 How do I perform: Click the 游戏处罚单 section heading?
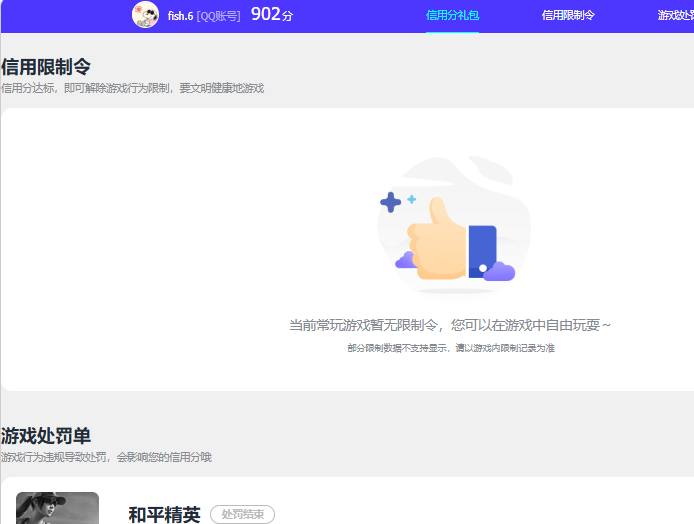(x=46, y=436)
